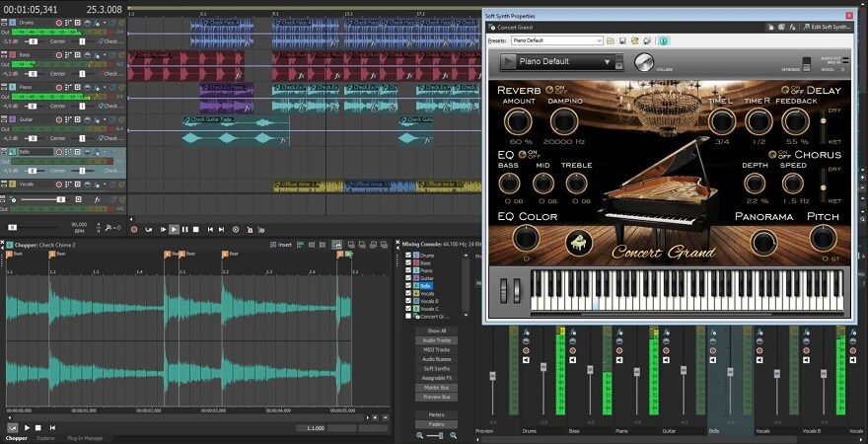Click the EQ Color knob
The width and height of the screenshot is (868, 444).
click(x=527, y=239)
